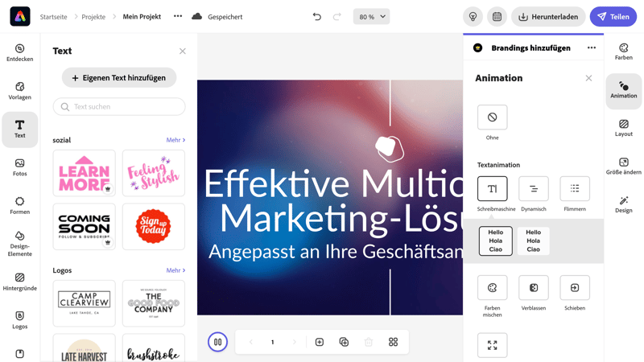Open the Formen shapes panel
This screenshot has height=362, width=644.
[20, 205]
